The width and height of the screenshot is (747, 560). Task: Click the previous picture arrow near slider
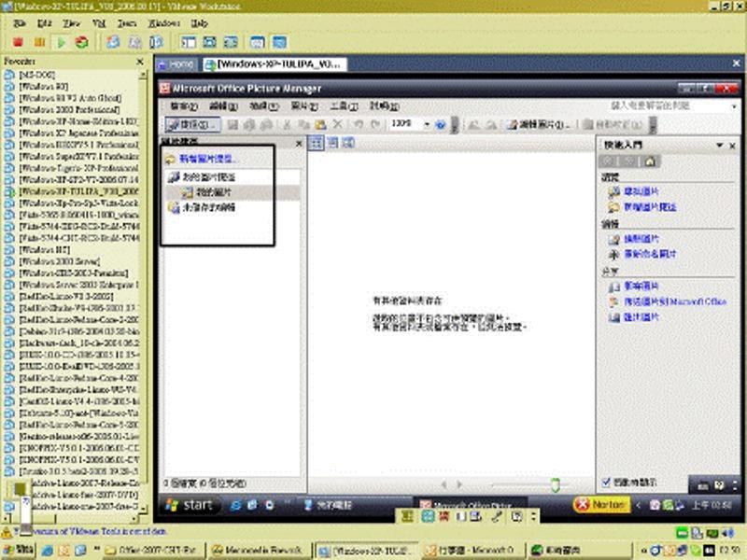pos(444,484)
